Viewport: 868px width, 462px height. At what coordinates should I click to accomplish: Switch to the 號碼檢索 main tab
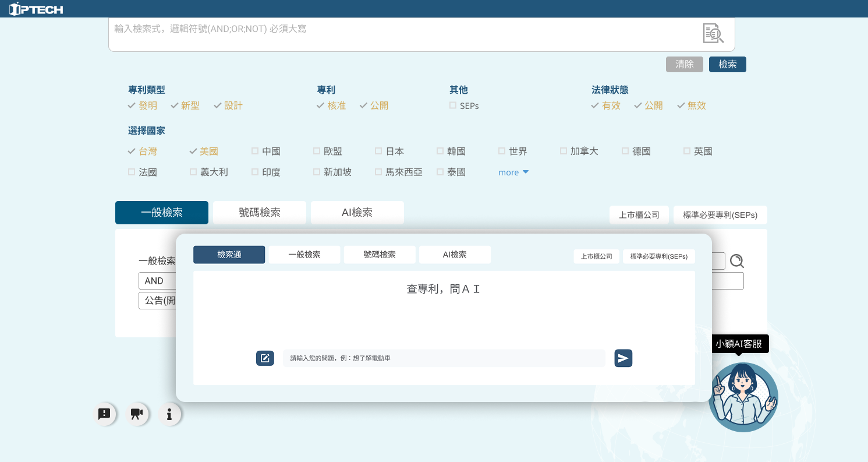tap(260, 213)
